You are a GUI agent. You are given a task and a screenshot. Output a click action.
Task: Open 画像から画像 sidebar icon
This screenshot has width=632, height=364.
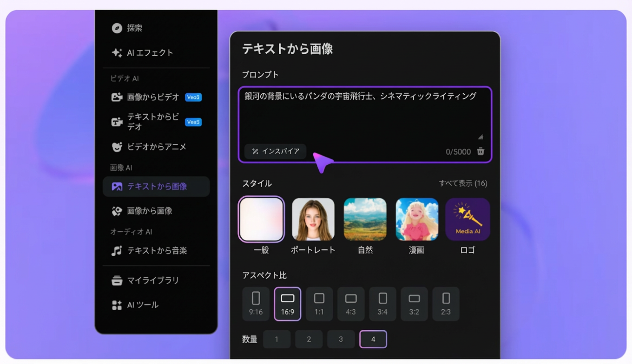117,211
